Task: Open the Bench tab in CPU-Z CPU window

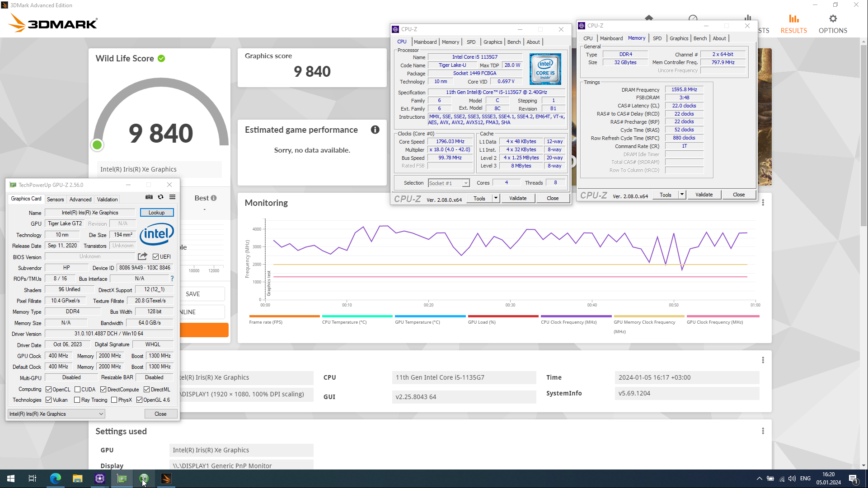Action: tap(514, 42)
